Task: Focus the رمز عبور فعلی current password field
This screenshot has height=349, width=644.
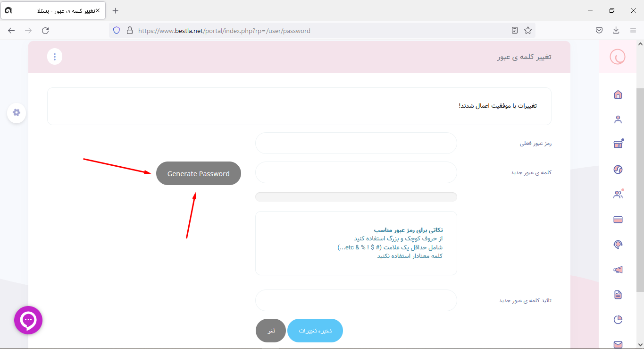Action: coord(356,143)
